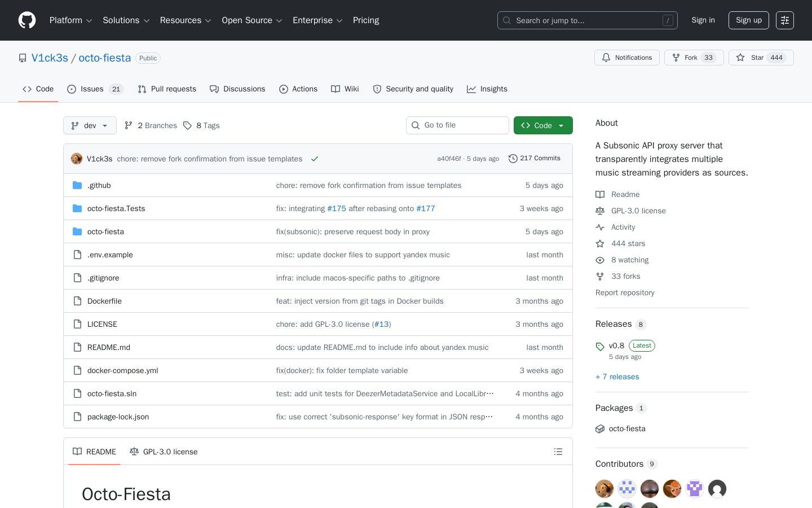Image resolution: width=812 pixels, height=508 pixels.
Task: Click V1ck3s avatar in commit bar
Action: tap(77, 159)
